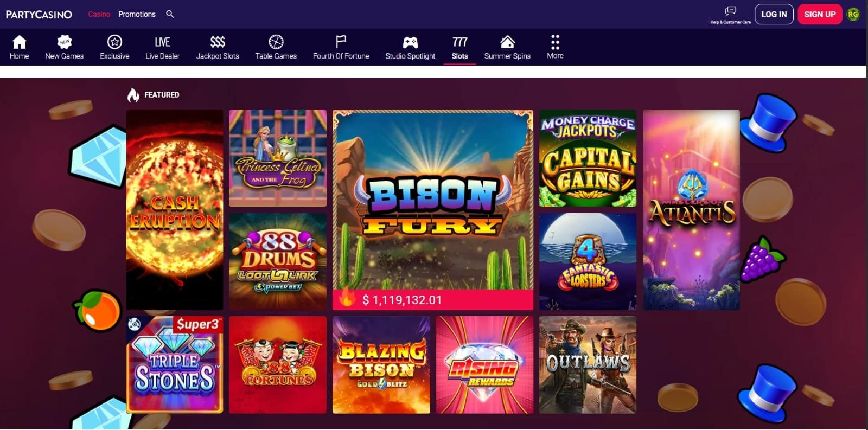
Task: Launch the Outlaws game
Action: [x=588, y=365]
